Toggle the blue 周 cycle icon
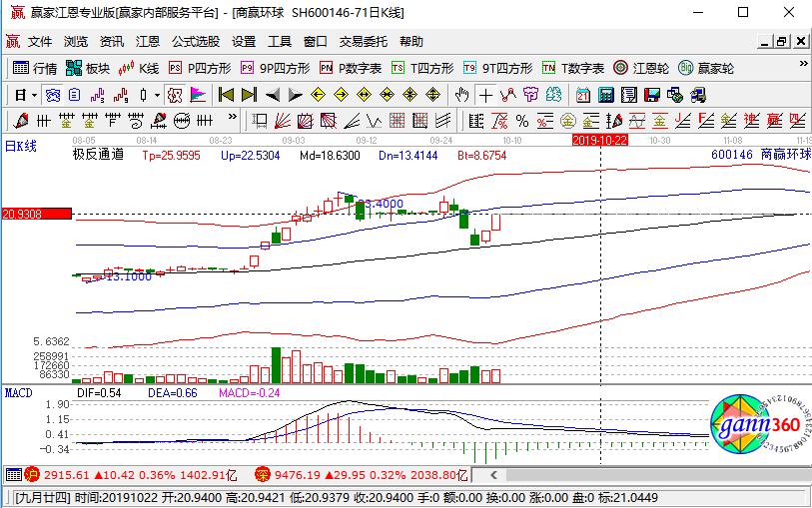This screenshot has height=508, width=812. pos(53,95)
